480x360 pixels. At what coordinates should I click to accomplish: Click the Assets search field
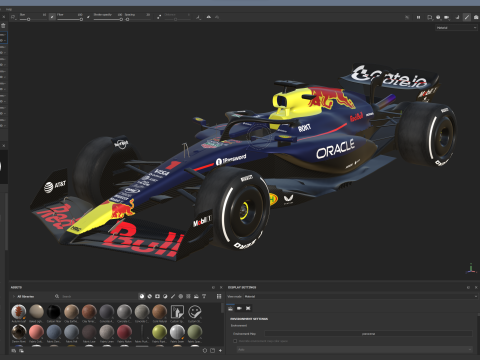[97, 296]
